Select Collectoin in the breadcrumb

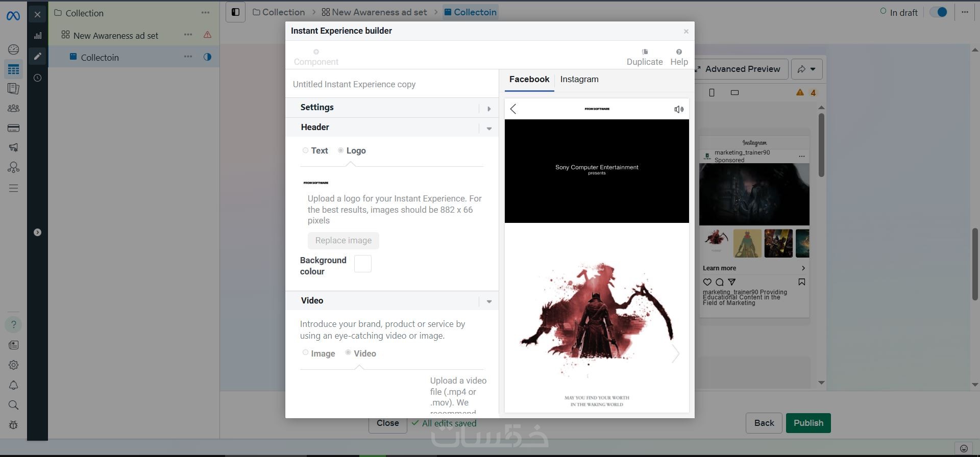tap(470, 12)
